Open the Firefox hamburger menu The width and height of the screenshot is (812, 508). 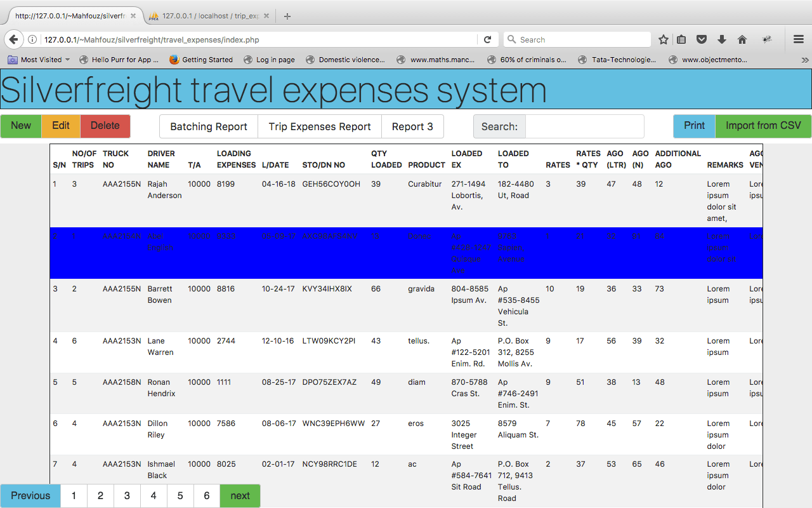click(798, 39)
